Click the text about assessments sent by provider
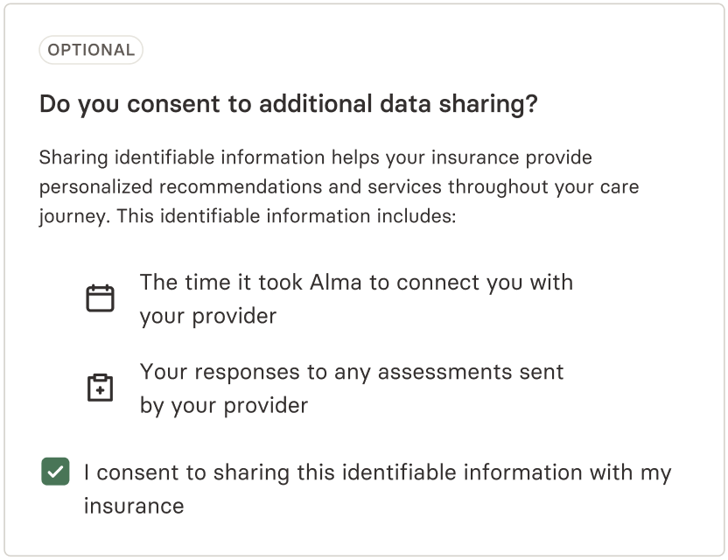The width and height of the screenshot is (728, 560). click(351, 371)
